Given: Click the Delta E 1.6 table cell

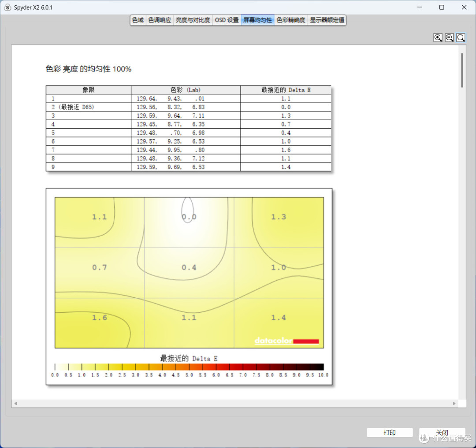Looking at the screenshot, I should pos(286,150).
